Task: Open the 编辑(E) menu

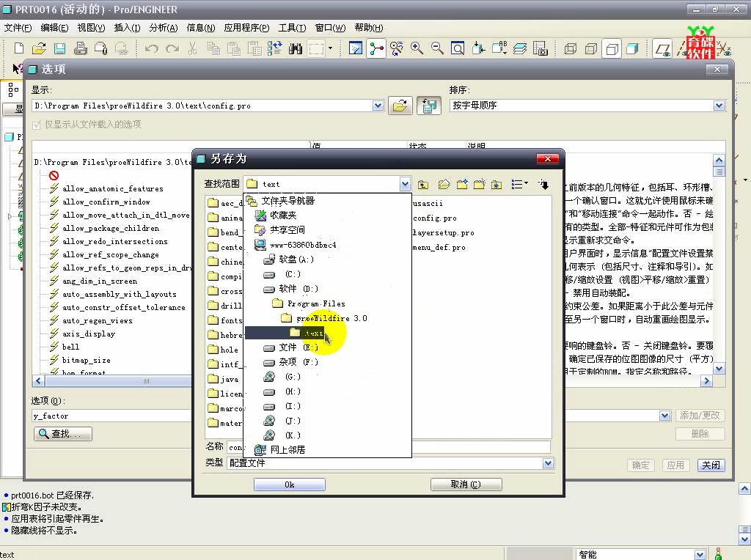Action: coord(54,28)
